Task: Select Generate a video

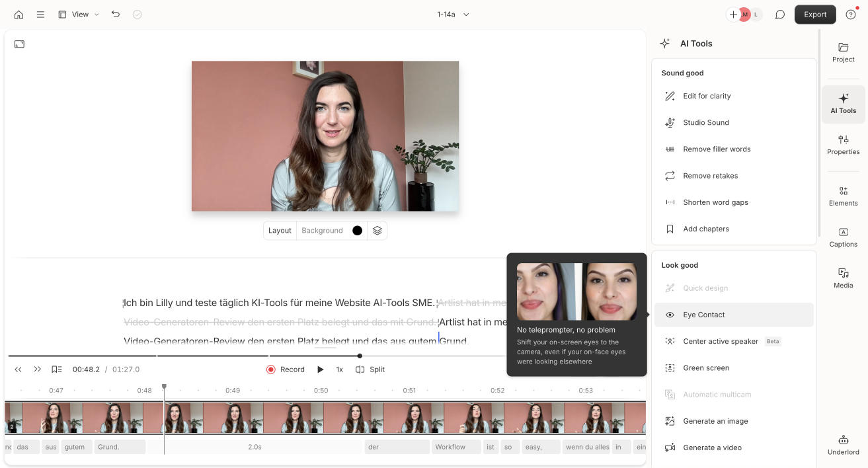Action: coord(734,448)
